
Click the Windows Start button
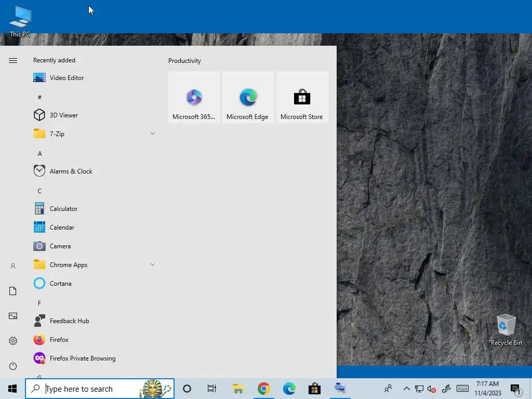(12, 389)
